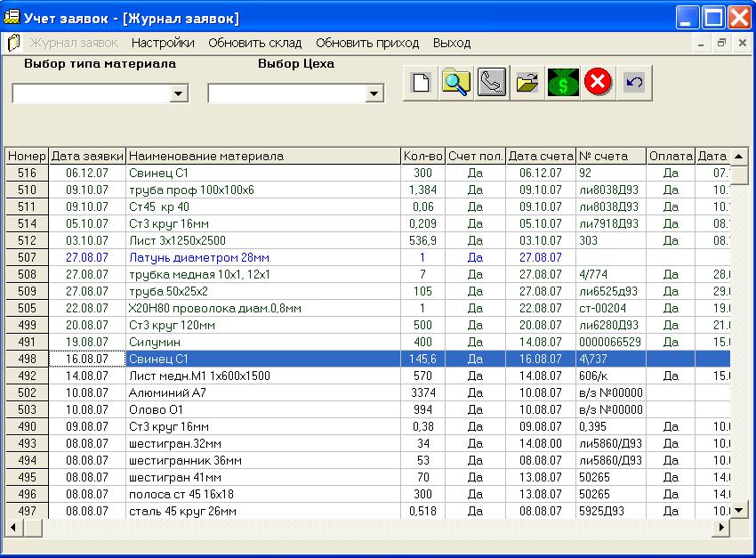Click the Кол-во column header
The height and width of the screenshot is (558, 756).
tap(422, 157)
